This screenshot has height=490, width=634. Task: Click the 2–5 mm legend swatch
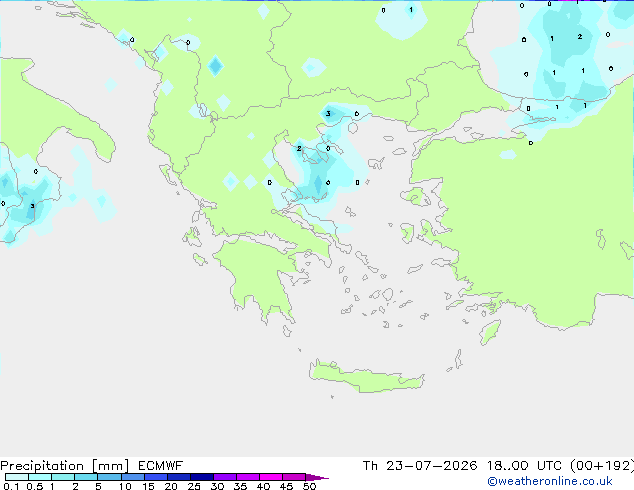tap(86, 477)
